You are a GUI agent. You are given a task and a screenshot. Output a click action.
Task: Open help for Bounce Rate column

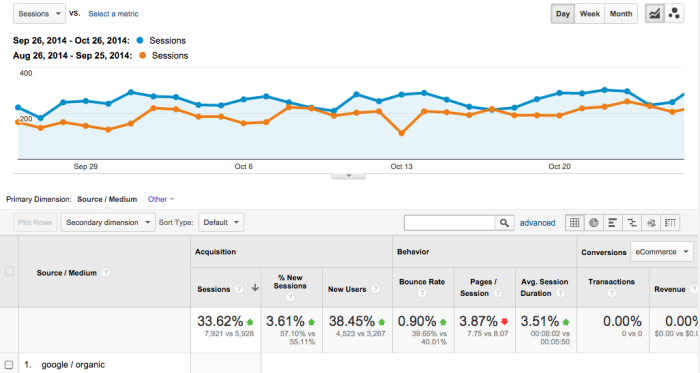[x=422, y=293]
